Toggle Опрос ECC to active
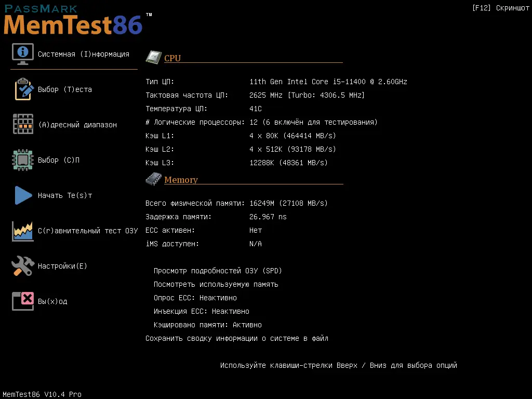Viewport: 532px width, 399px height. pos(195,298)
